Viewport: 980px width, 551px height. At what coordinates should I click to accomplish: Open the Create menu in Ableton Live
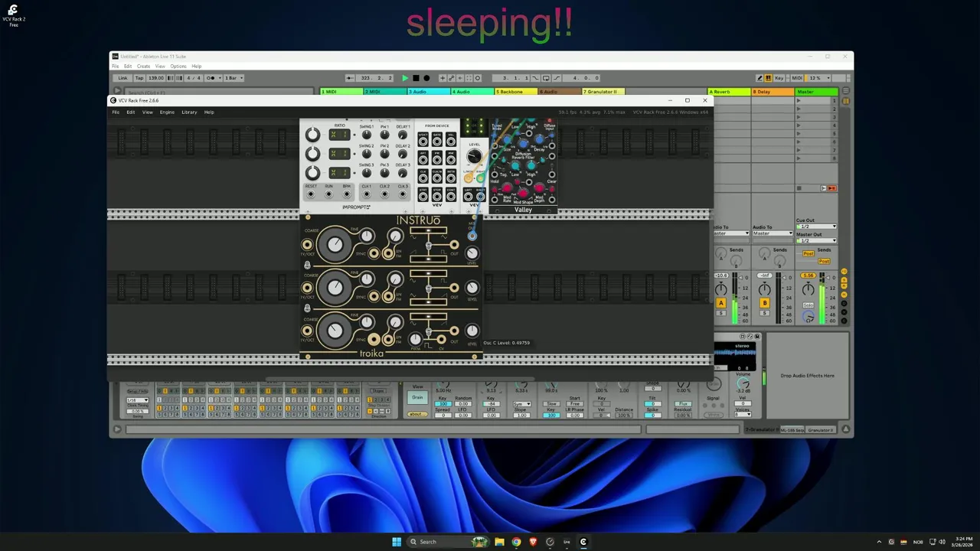pos(143,67)
